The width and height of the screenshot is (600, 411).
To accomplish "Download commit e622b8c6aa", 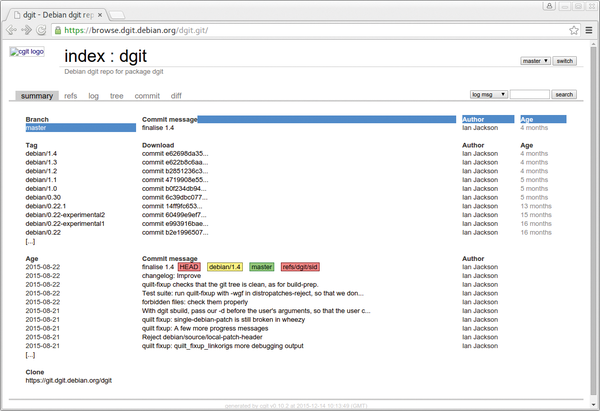I will click(x=175, y=163).
